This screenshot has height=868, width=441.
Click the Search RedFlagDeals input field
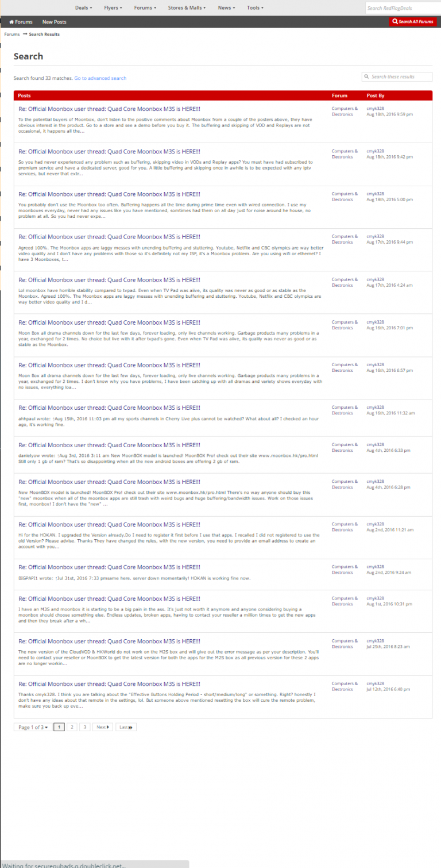[x=402, y=8]
